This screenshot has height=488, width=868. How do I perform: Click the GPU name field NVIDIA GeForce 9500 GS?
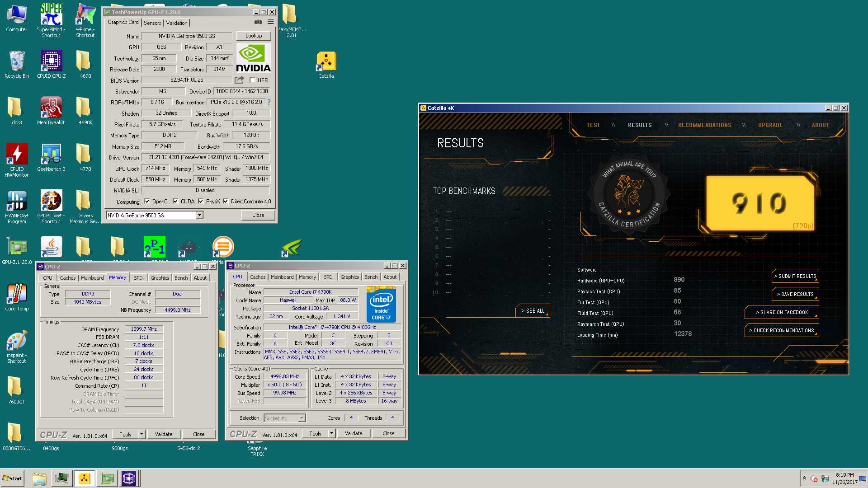click(x=187, y=36)
